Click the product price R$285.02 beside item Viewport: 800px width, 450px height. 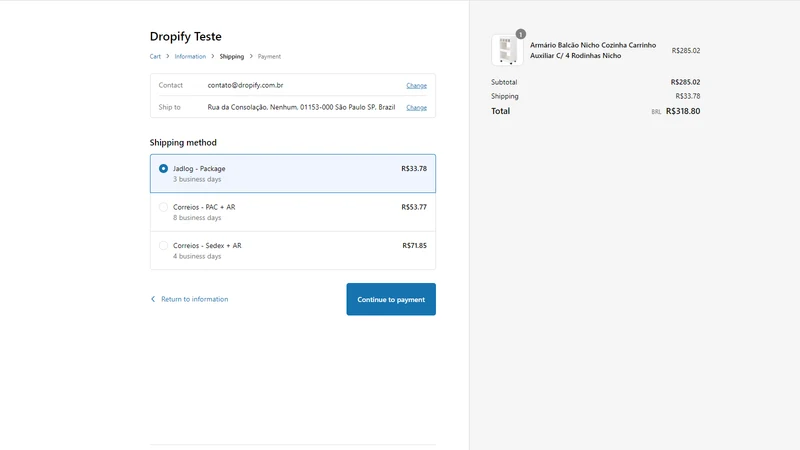(x=686, y=51)
